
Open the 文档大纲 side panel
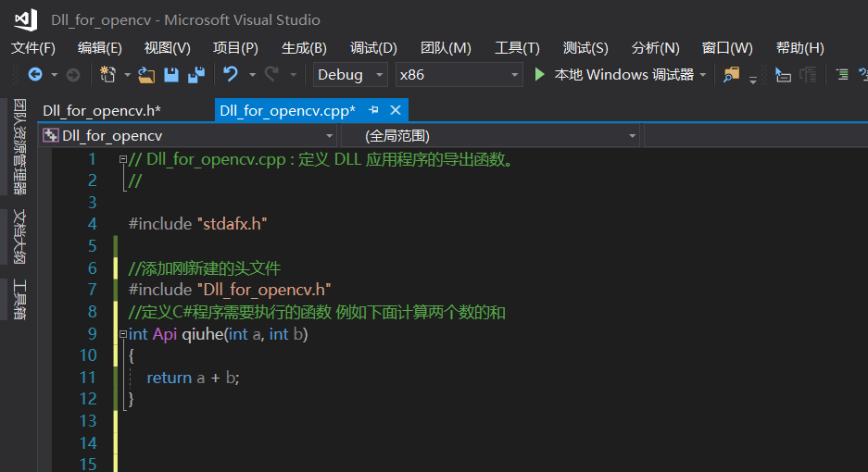click(19, 237)
